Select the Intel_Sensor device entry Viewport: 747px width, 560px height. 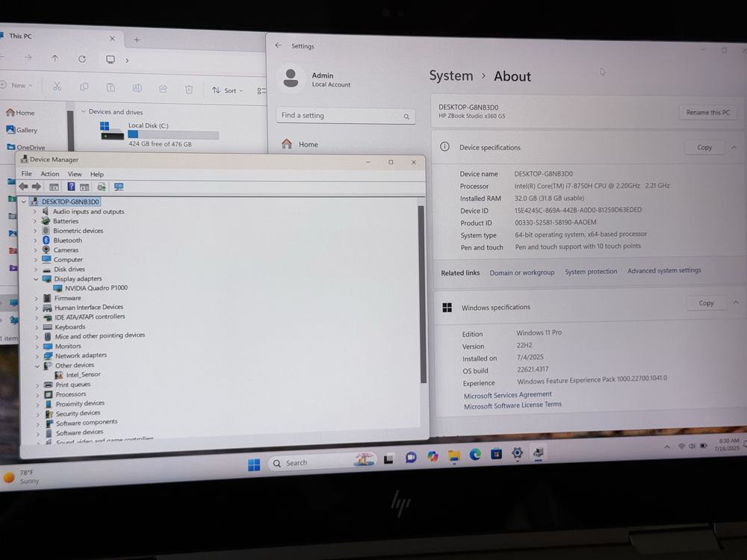(83, 375)
